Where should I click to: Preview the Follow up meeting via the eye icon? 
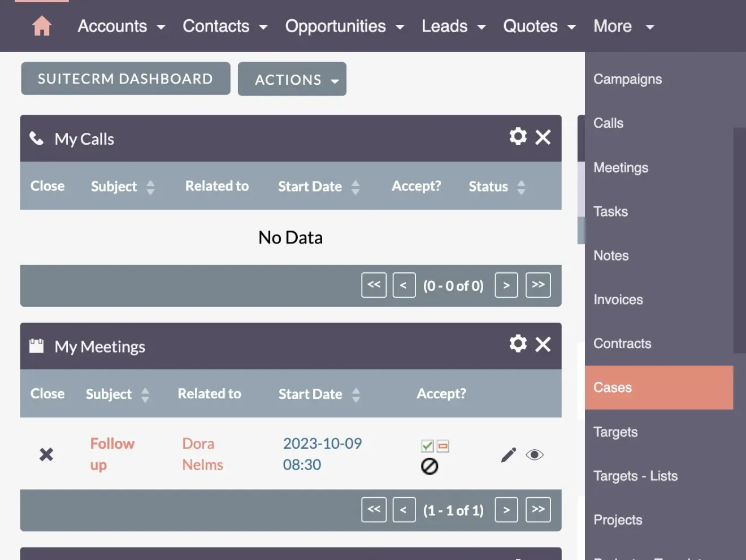(x=534, y=454)
